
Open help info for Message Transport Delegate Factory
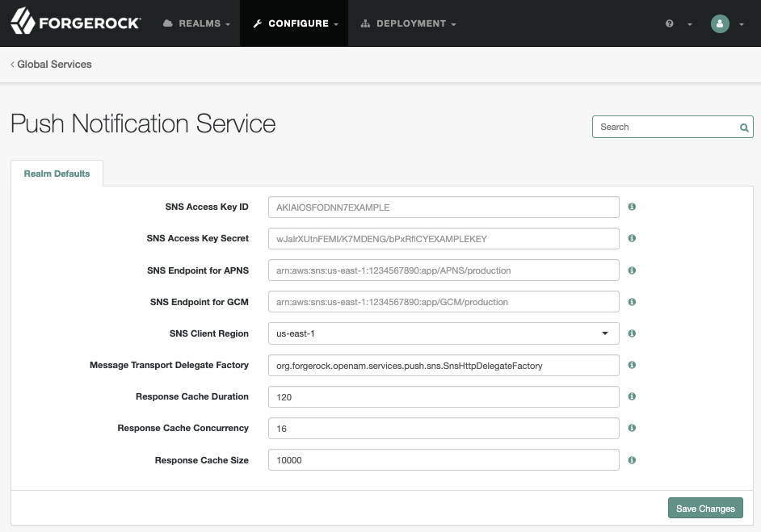click(x=631, y=365)
